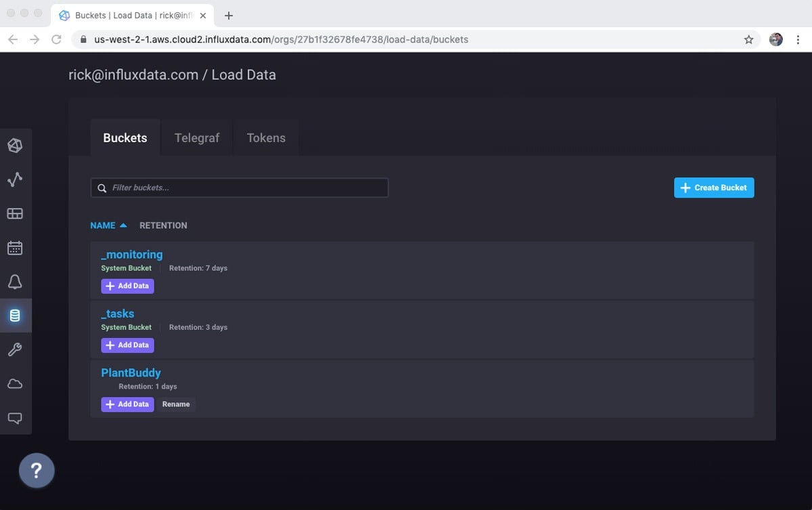
Task: Open Usage via the cloud icon
Action: [16, 383]
